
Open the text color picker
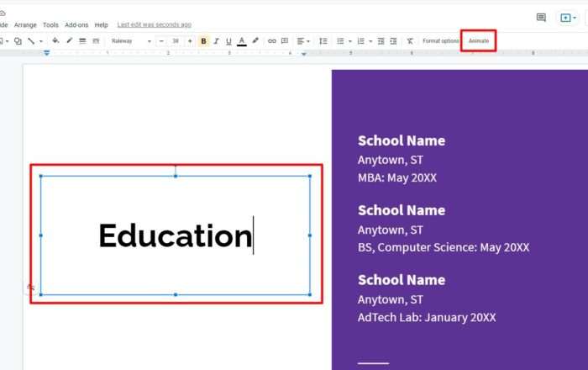click(242, 41)
